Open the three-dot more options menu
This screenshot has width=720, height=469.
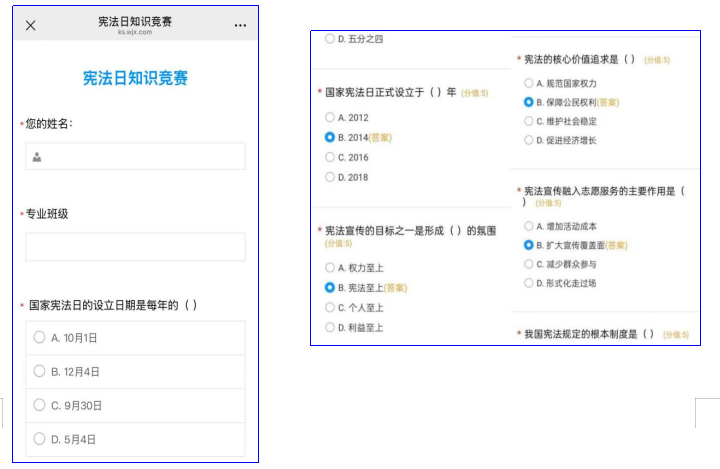(x=240, y=26)
